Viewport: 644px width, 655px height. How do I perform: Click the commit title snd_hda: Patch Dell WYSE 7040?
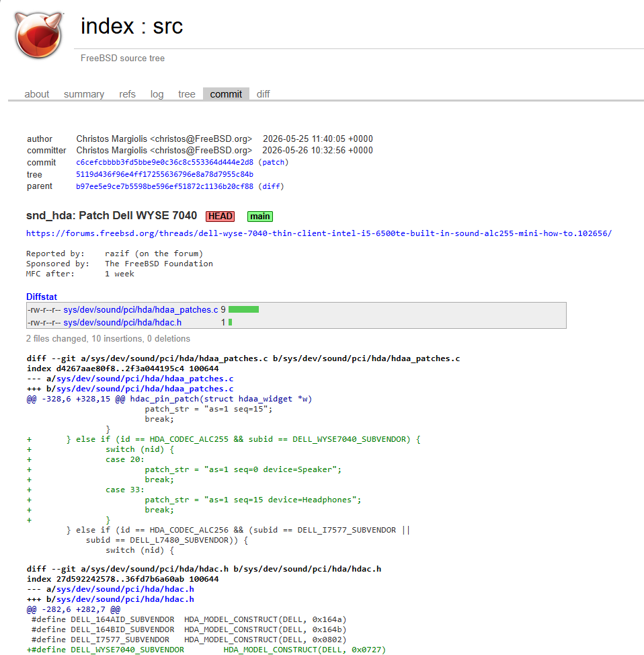[112, 216]
